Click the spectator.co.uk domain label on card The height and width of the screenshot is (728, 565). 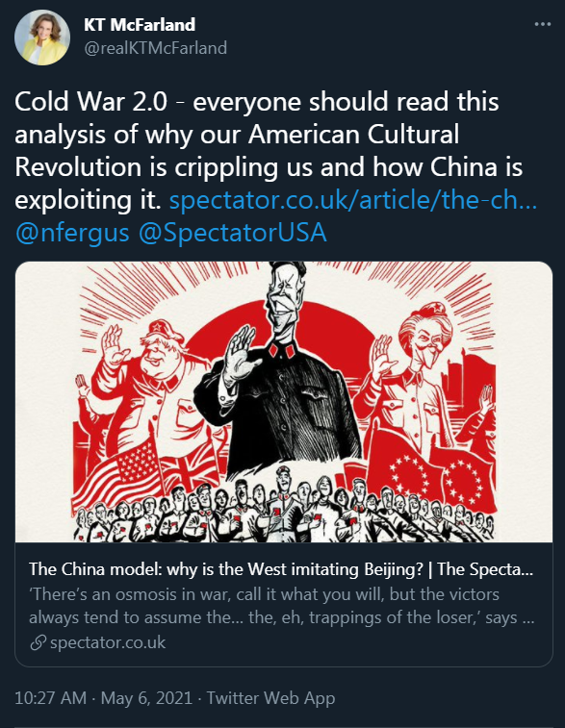tap(108, 643)
